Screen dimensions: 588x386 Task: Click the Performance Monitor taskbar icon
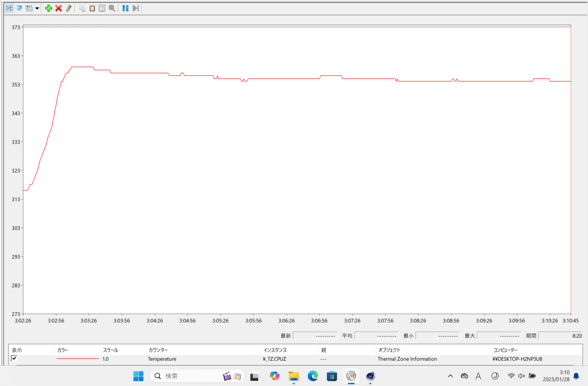tap(351, 376)
